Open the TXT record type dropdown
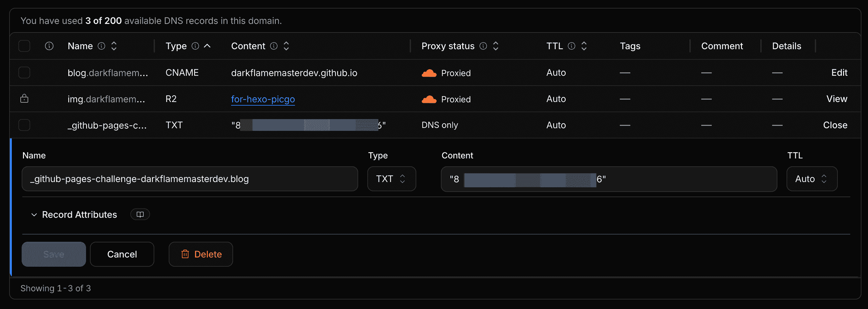 392,179
